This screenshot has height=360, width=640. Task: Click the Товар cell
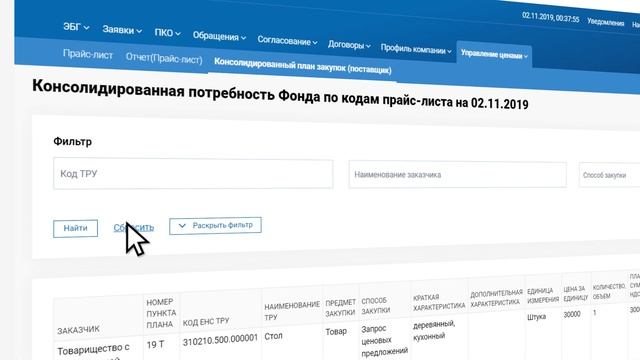(336, 332)
